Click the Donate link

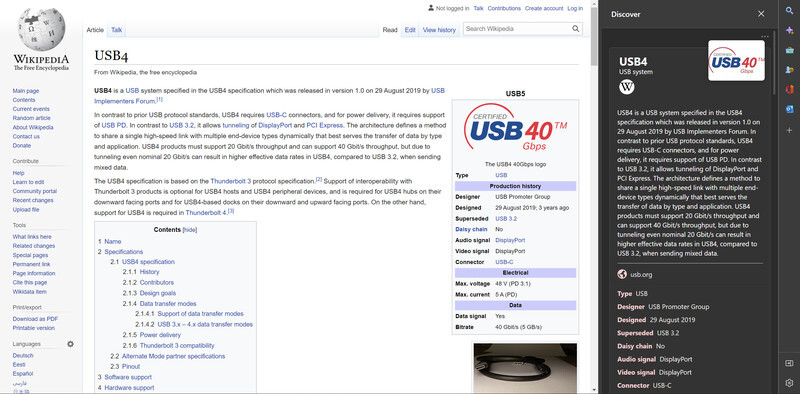click(x=22, y=145)
